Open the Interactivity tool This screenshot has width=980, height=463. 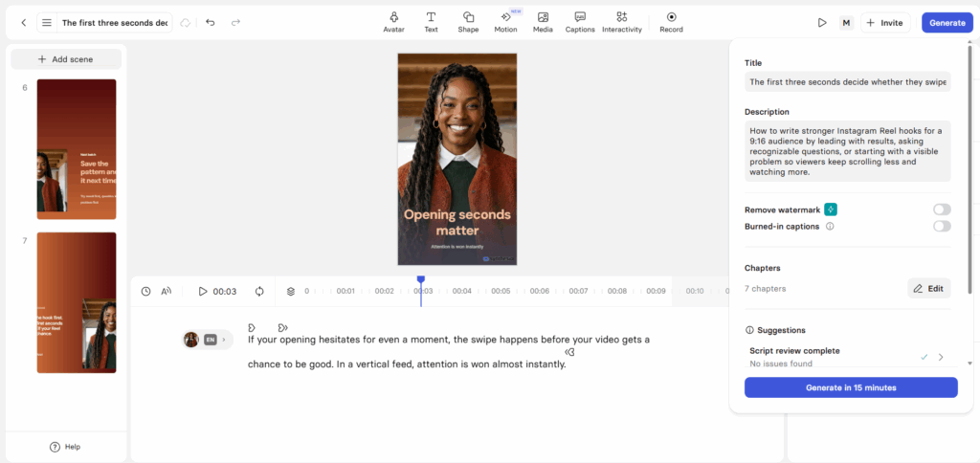point(622,22)
